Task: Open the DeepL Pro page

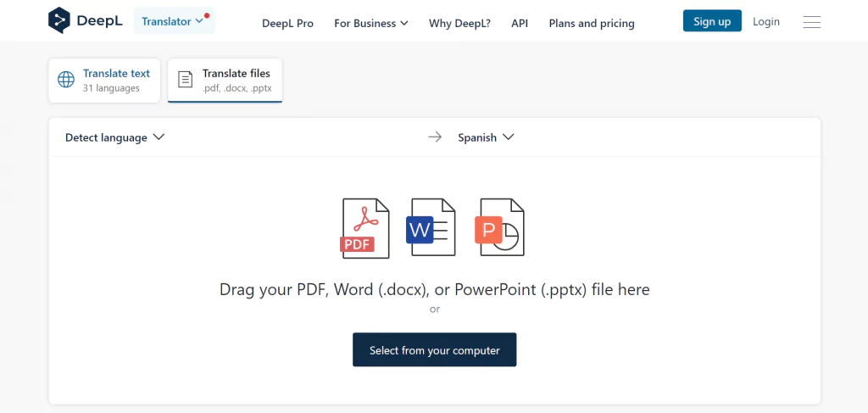Action: 288,23
